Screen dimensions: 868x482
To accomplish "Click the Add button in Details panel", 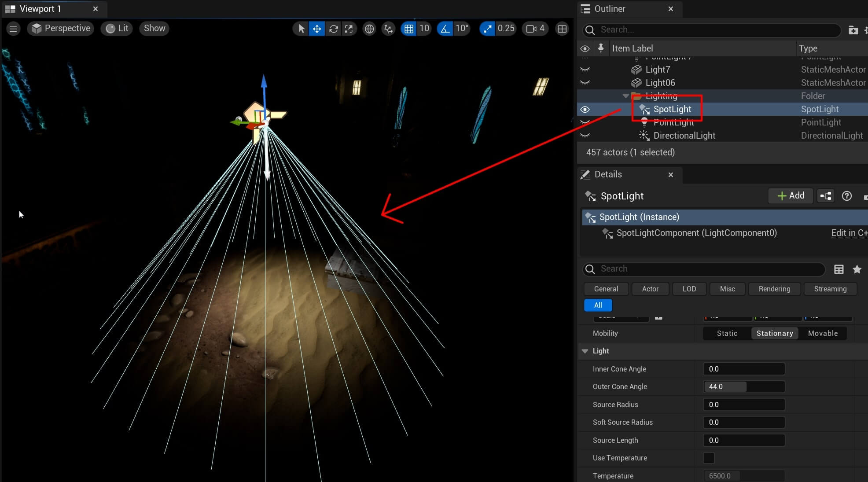I will click(x=791, y=195).
